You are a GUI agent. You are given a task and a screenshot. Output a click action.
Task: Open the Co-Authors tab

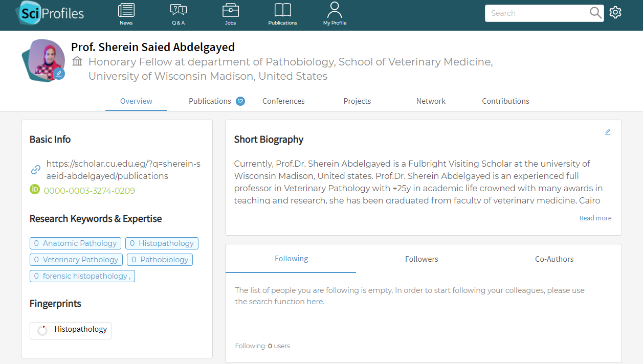click(x=554, y=259)
